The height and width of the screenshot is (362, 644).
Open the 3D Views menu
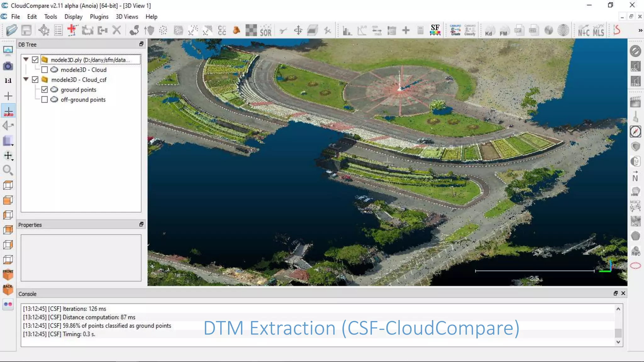127,17
